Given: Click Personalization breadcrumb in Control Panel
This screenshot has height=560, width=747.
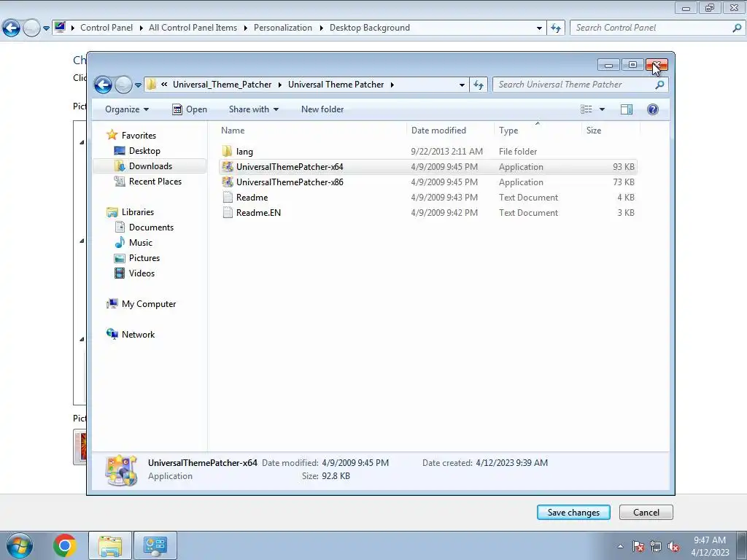Looking at the screenshot, I should pyautogui.click(x=283, y=28).
